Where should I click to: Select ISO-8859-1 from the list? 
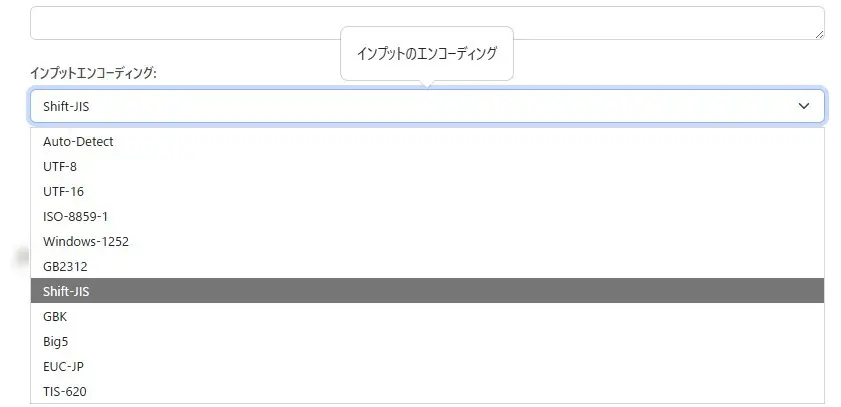pyautogui.click(x=75, y=216)
